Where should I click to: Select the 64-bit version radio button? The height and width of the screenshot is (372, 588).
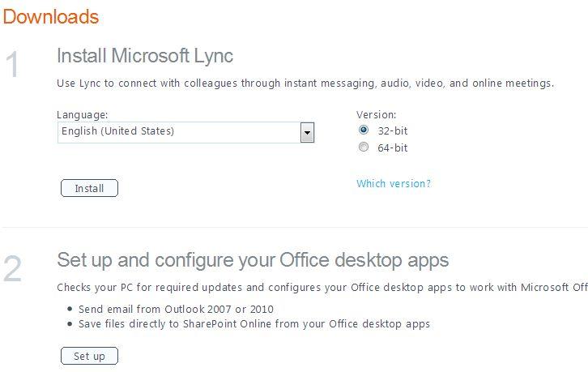364,147
